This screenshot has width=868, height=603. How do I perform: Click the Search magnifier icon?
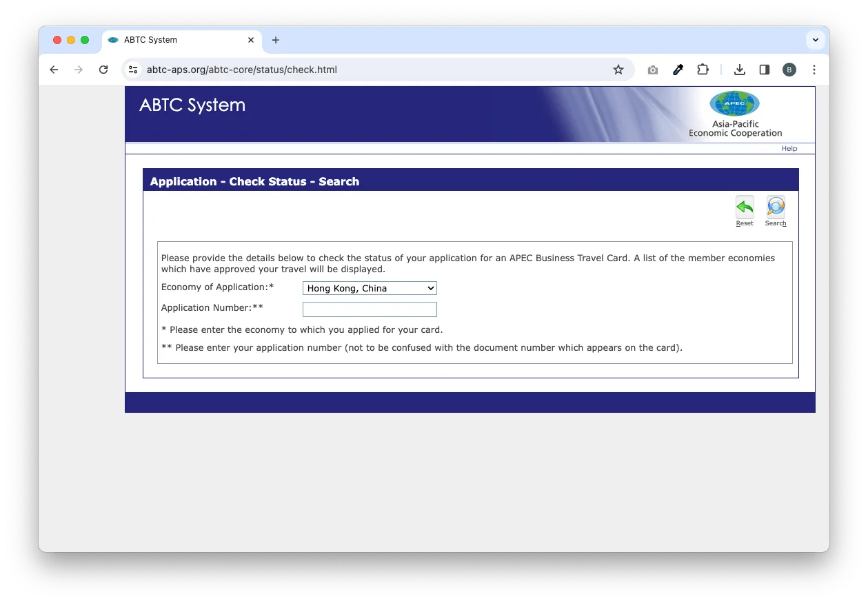(x=776, y=207)
